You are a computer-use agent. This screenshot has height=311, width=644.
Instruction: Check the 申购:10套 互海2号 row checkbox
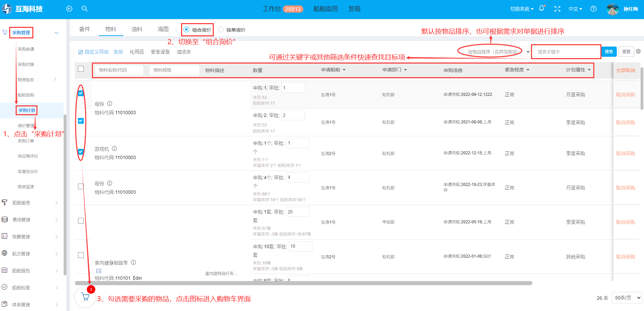pos(81,255)
